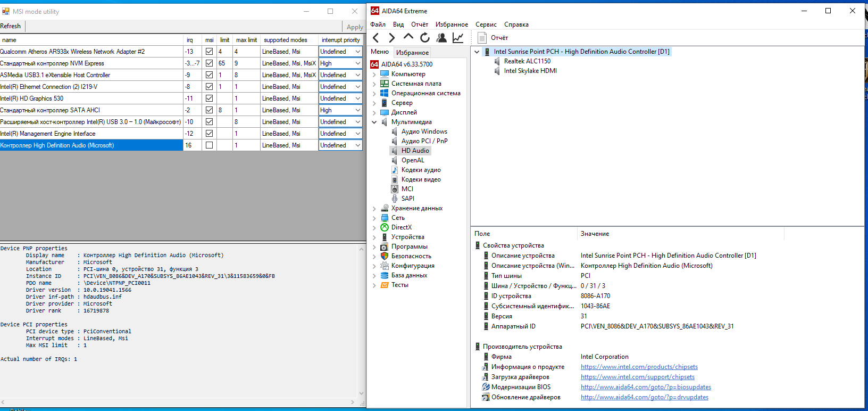Screen dimensions: 868x411
Task: Select Компьютер in the AIDA64 tree
Action: click(x=408, y=74)
